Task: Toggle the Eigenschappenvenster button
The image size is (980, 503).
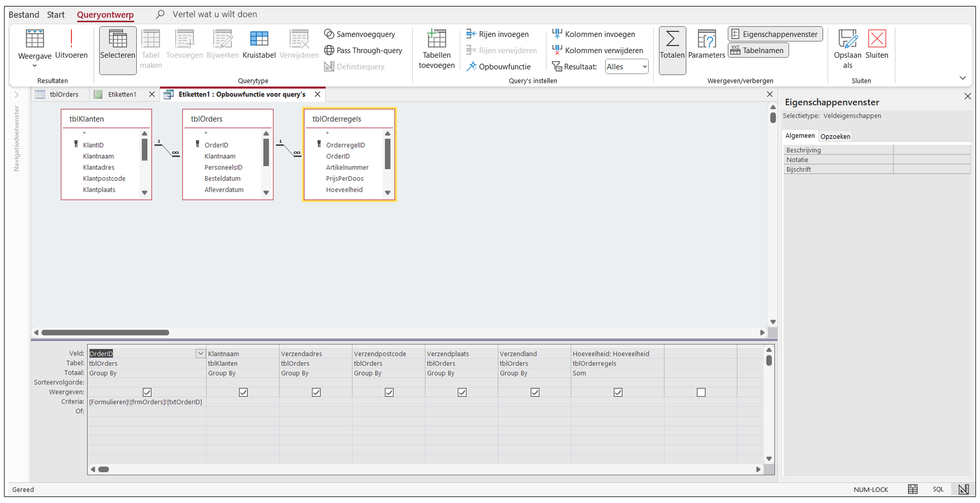Action: click(775, 34)
